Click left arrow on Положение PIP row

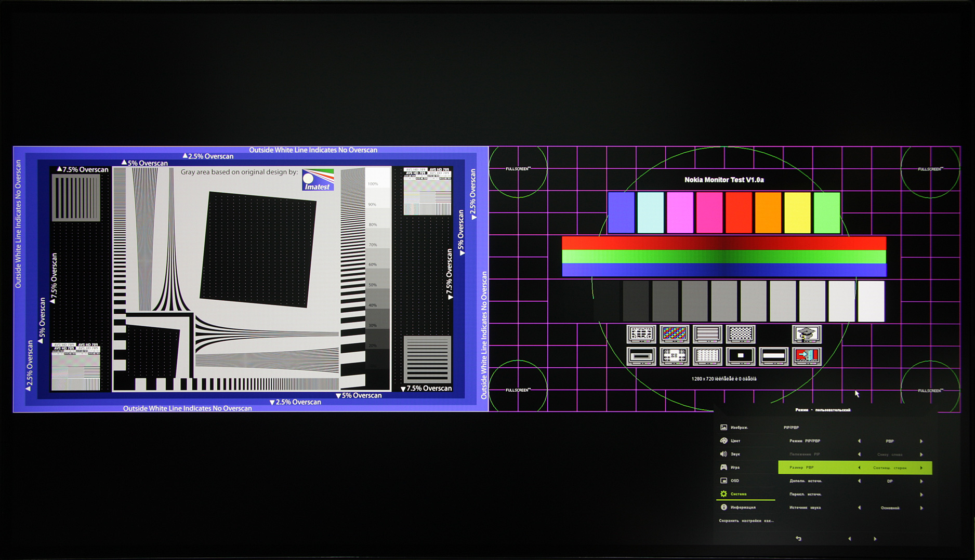click(859, 455)
